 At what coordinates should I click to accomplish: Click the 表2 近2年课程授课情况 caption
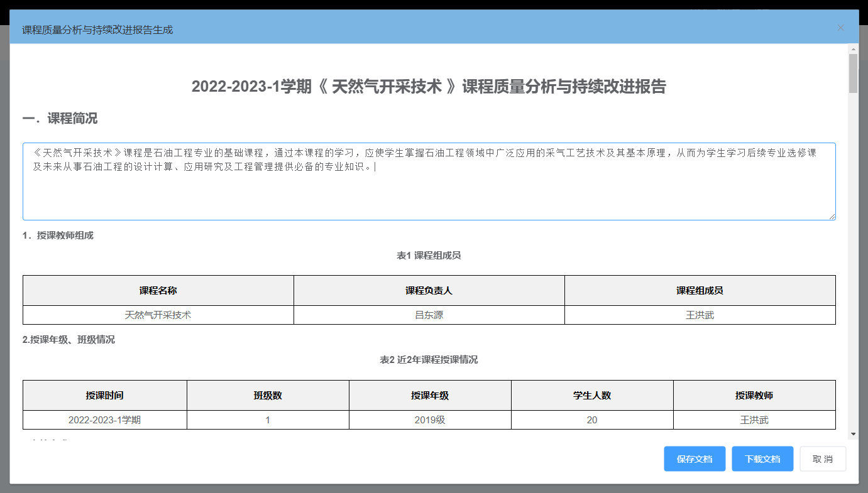tap(429, 359)
